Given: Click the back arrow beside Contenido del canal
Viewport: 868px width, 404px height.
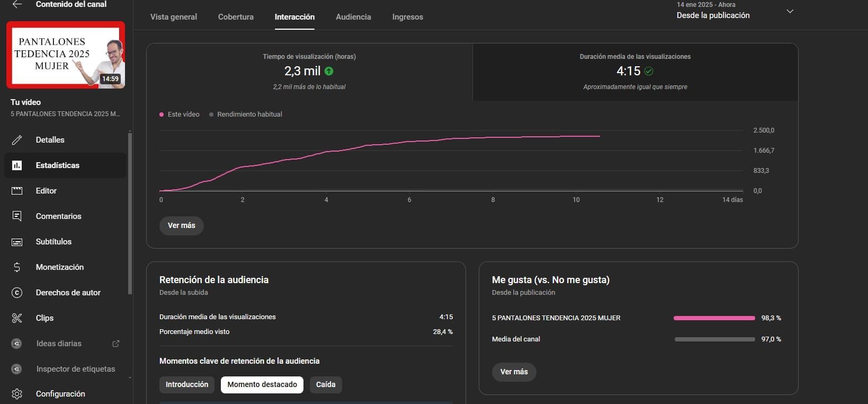Looking at the screenshot, I should click(17, 4).
